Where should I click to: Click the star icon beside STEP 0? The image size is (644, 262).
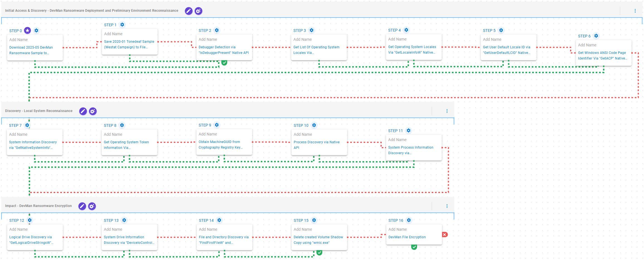27,30
